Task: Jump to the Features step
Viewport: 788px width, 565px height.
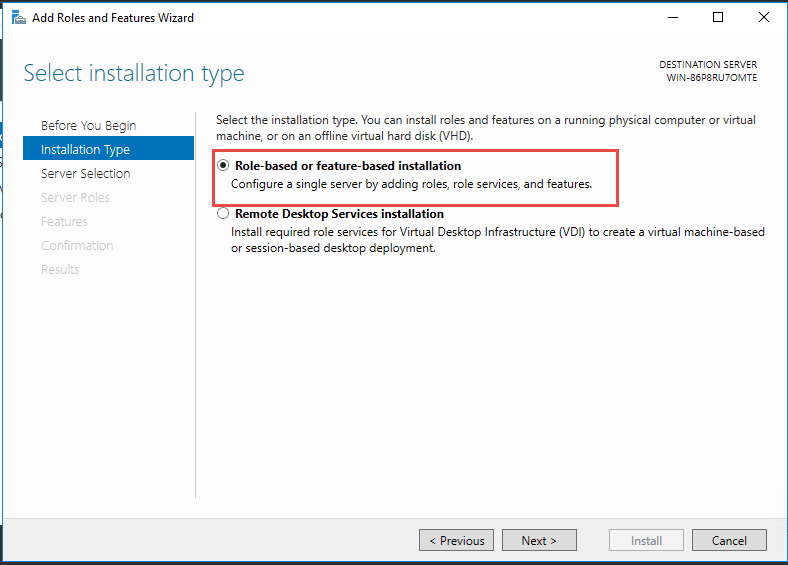Action: [x=64, y=221]
